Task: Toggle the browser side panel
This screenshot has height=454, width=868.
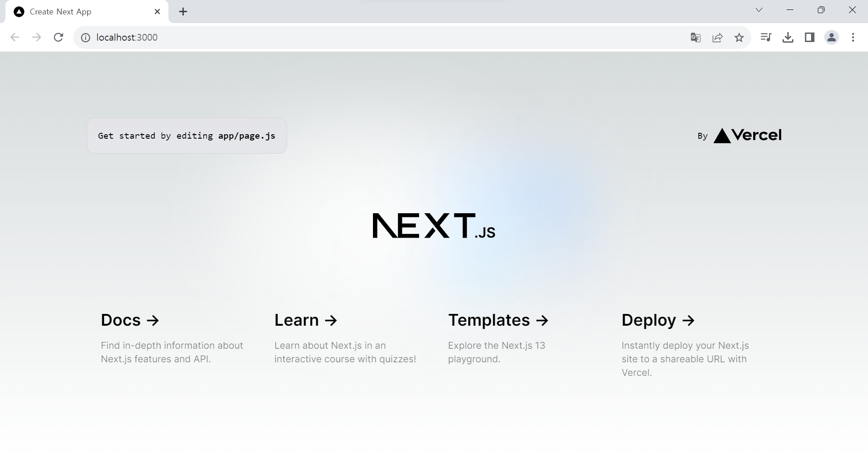Action: pyautogui.click(x=810, y=37)
